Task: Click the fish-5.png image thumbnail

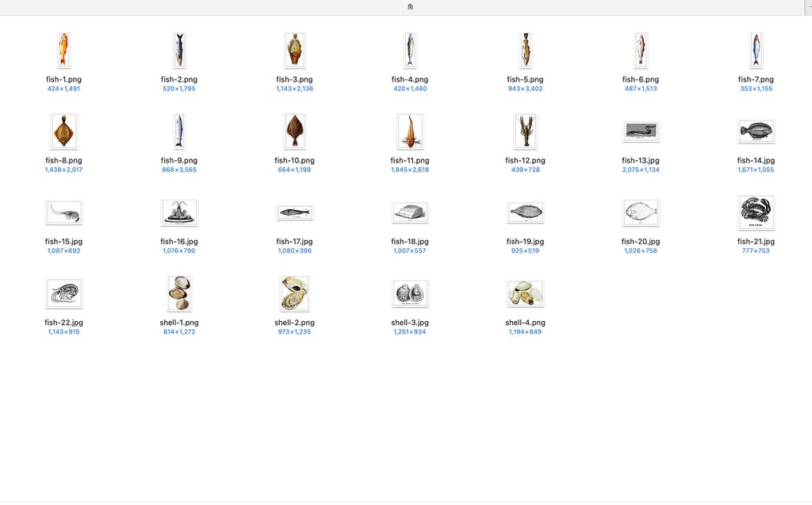Action: [525, 50]
